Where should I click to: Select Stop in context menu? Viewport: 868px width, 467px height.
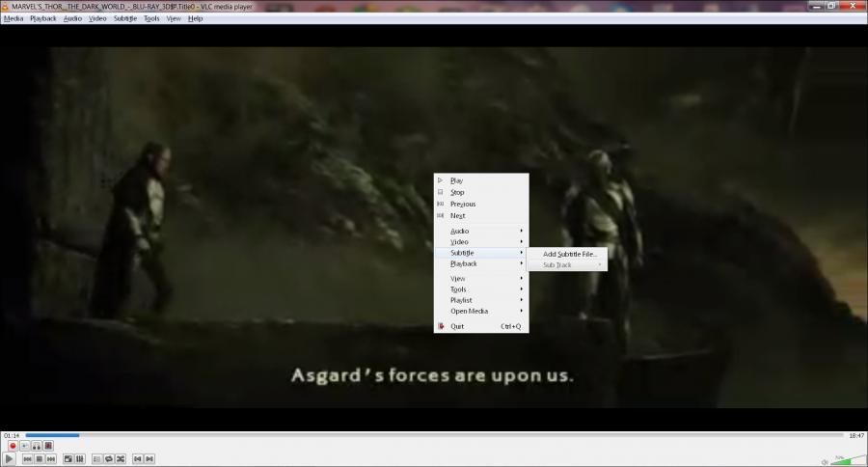[481, 192]
